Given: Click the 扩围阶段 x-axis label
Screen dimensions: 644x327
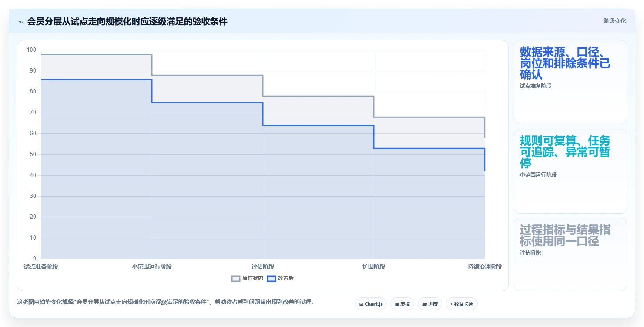Looking at the screenshot, I should (x=374, y=267).
